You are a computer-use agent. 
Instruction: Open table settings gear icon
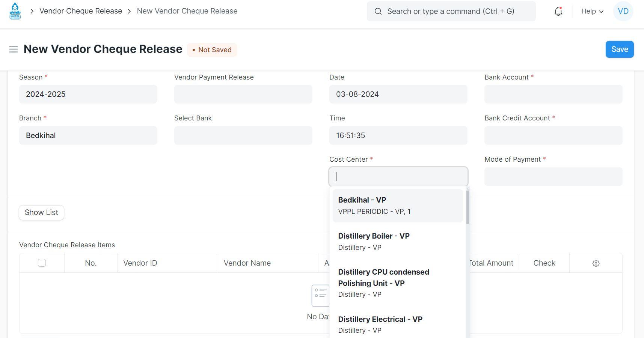click(596, 263)
